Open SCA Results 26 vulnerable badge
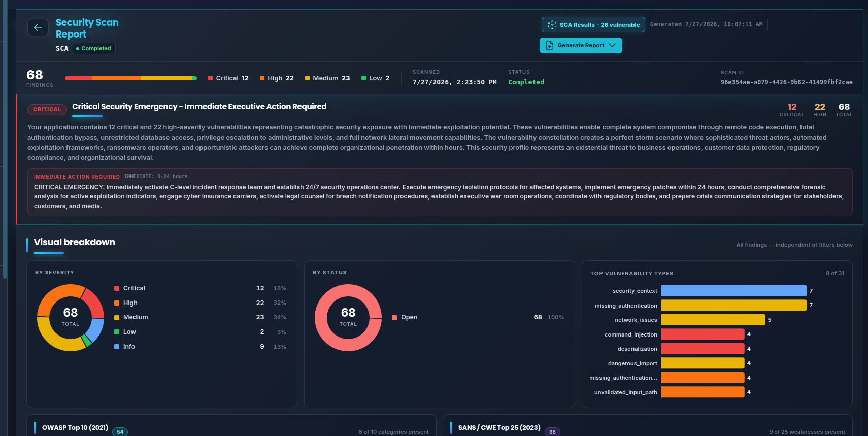The width and height of the screenshot is (868, 436). [x=593, y=25]
